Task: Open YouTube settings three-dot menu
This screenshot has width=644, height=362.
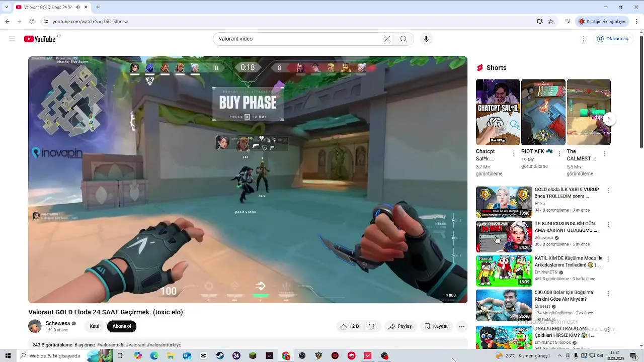Action: tap(584, 39)
